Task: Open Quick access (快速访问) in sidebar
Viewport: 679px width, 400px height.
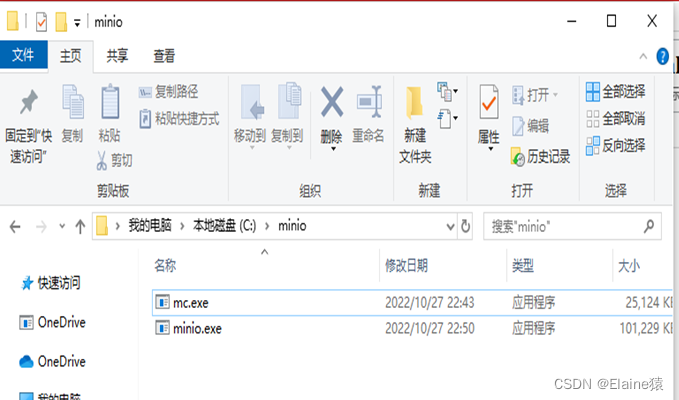Action: pos(50,283)
